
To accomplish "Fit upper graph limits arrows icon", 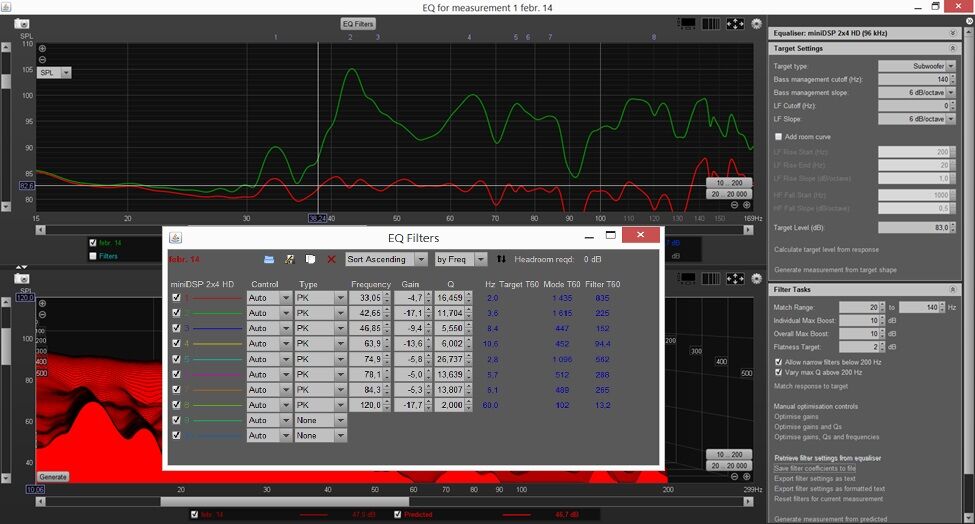I will pos(735,24).
